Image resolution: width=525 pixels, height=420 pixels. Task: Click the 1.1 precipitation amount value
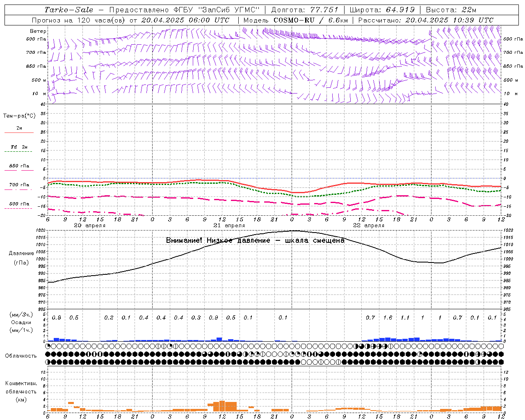[x=405, y=317]
